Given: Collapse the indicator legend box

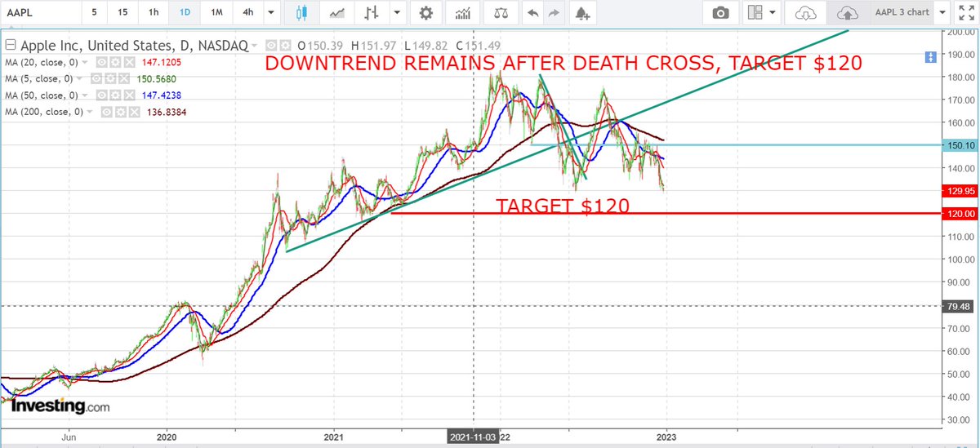Looking at the screenshot, I should (11, 46).
